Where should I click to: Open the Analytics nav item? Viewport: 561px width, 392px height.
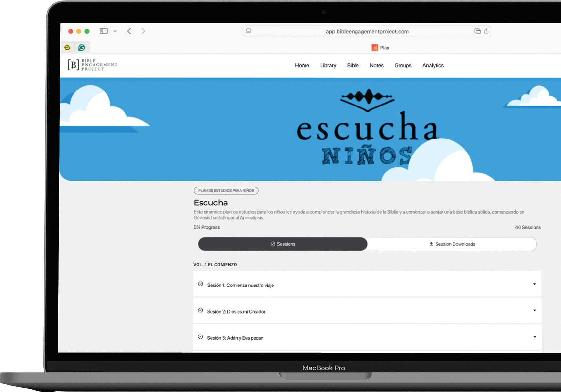(x=433, y=65)
